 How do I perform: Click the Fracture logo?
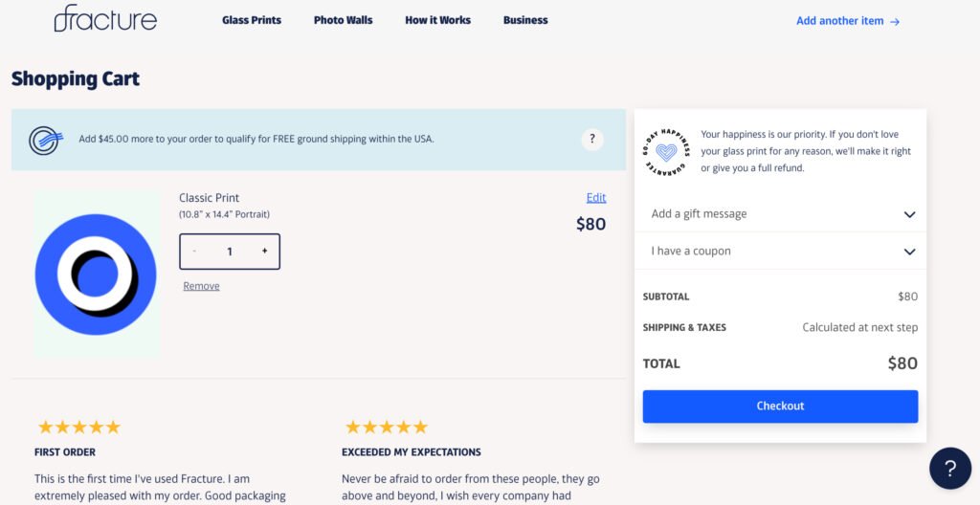105,19
